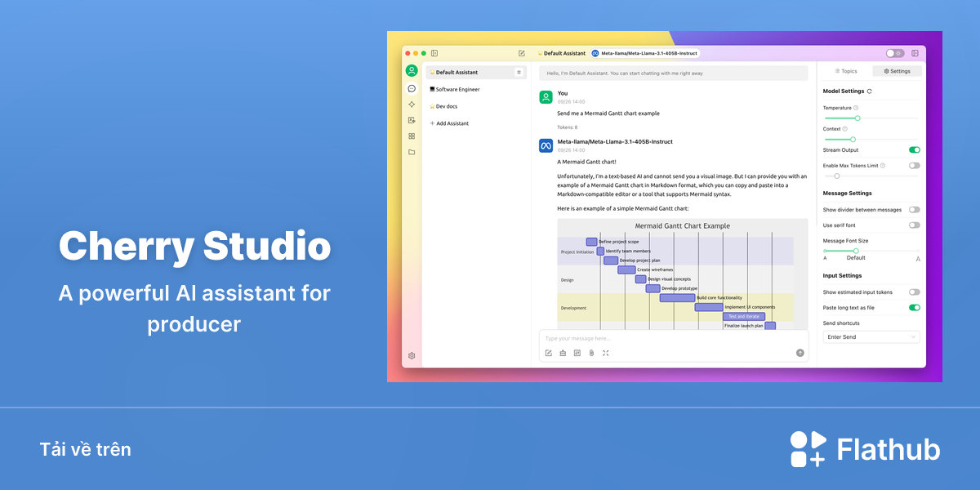Click the Flathub logo
The image size is (980, 490).
click(x=865, y=449)
